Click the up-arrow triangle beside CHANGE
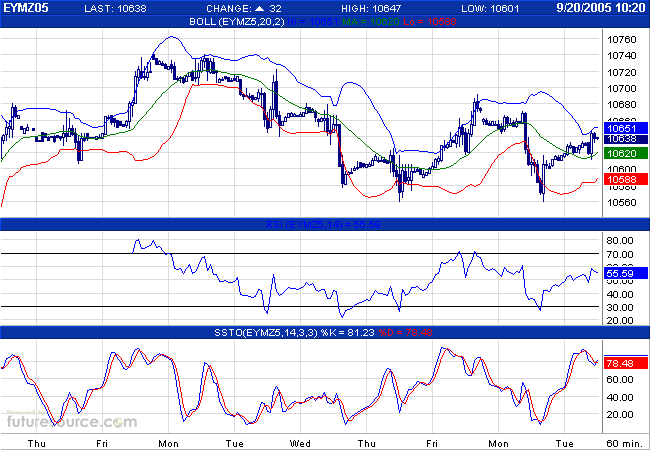The height and width of the screenshot is (450, 650). [x=260, y=8]
